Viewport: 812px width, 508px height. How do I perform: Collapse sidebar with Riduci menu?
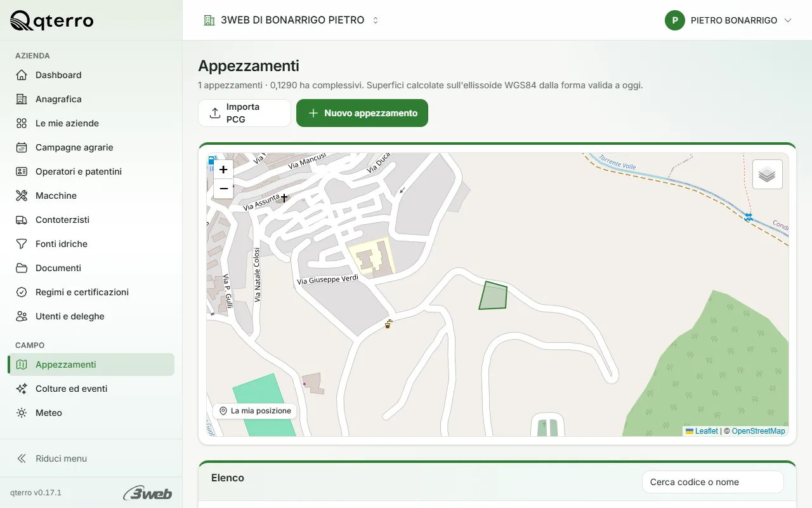(91, 458)
